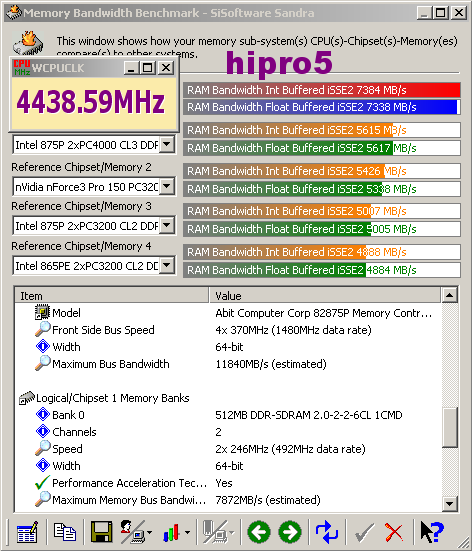Open dropdown arrow beside bar chart icon

point(187,533)
